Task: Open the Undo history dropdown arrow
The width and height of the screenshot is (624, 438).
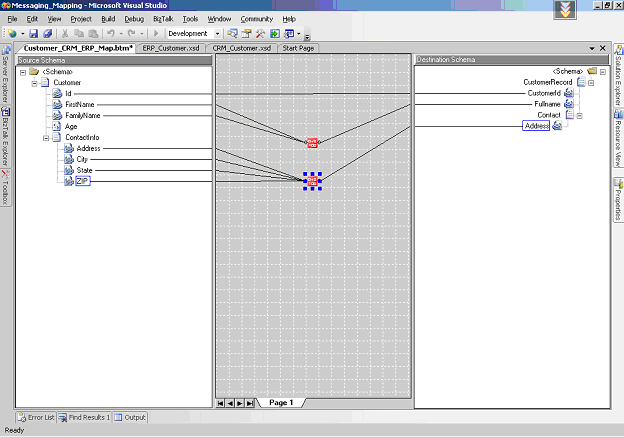Action: click(x=121, y=34)
